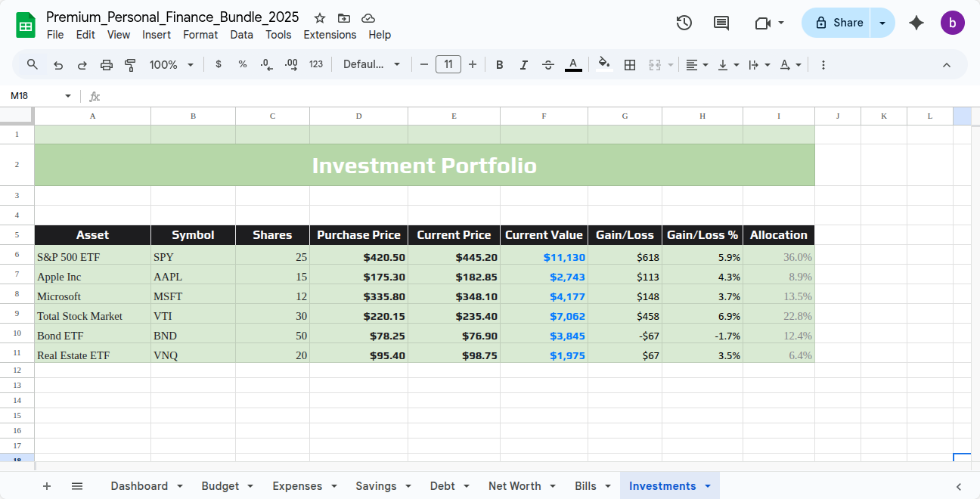This screenshot has height=499, width=980.
Task: Open the File menu
Action: [x=55, y=35]
